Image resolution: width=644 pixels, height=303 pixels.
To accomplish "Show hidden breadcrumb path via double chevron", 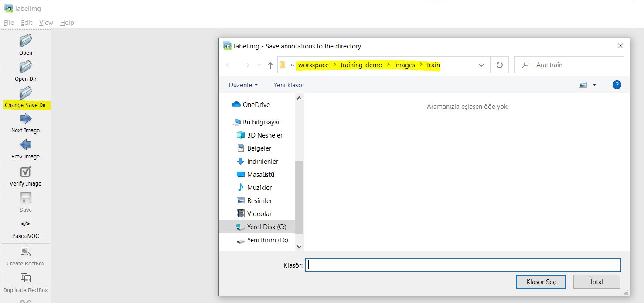I will pyautogui.click(x=292, y=65).
